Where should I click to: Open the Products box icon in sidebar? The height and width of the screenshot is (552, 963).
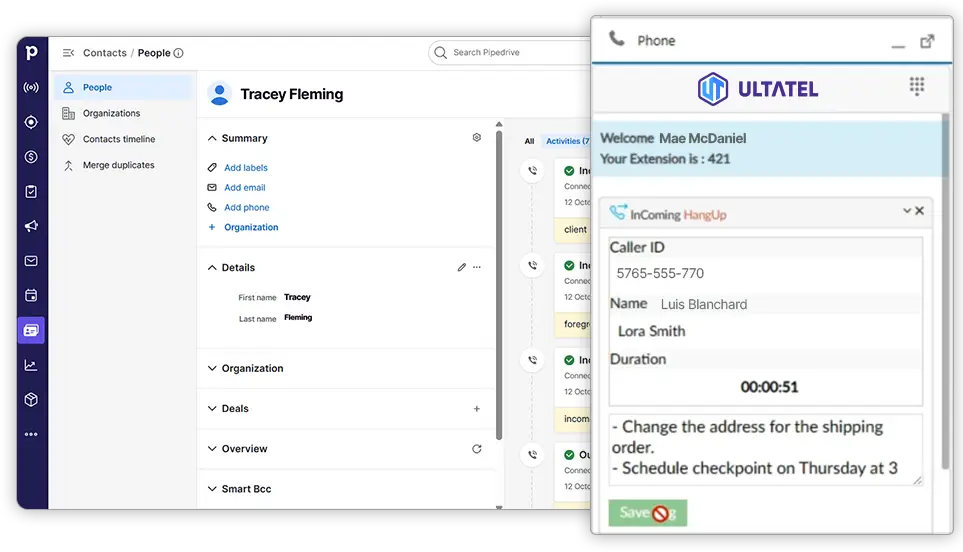pos(31,400)
